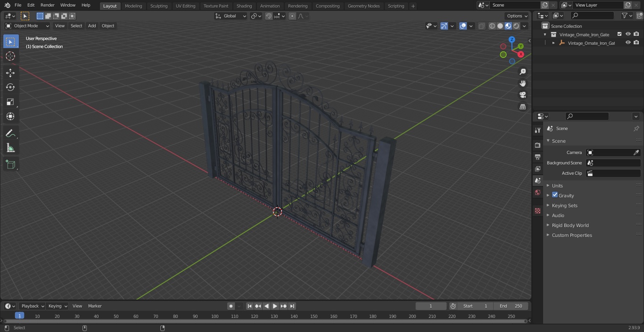Select the Move tool
The width and height of the screenshot is (644, 332).
[10, 73]
